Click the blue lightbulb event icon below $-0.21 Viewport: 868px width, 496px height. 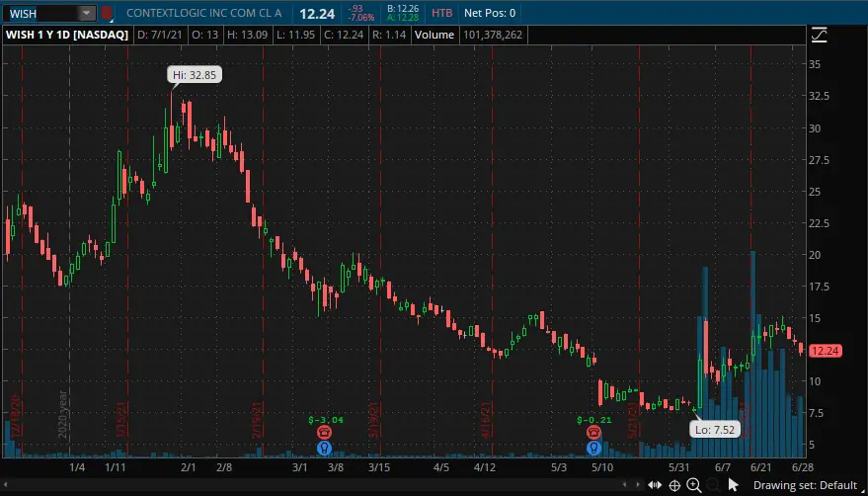point(594,448)
